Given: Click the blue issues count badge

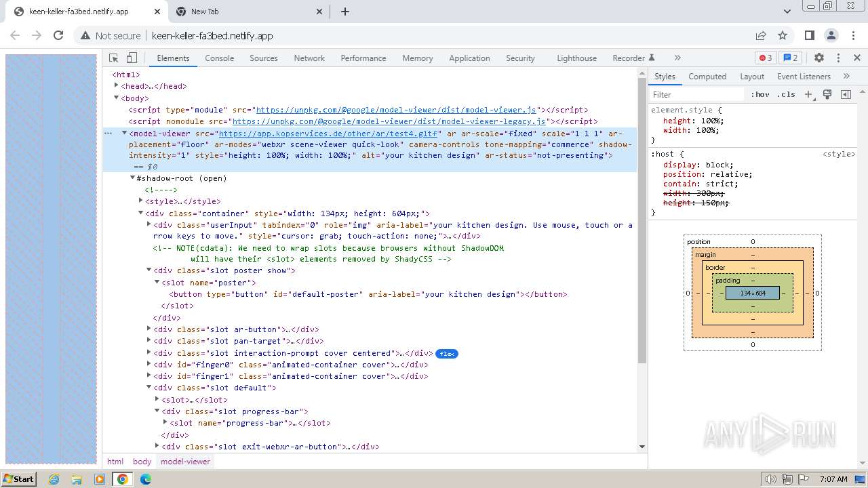Looking at the screenshot, I should [x=789, y=58].
